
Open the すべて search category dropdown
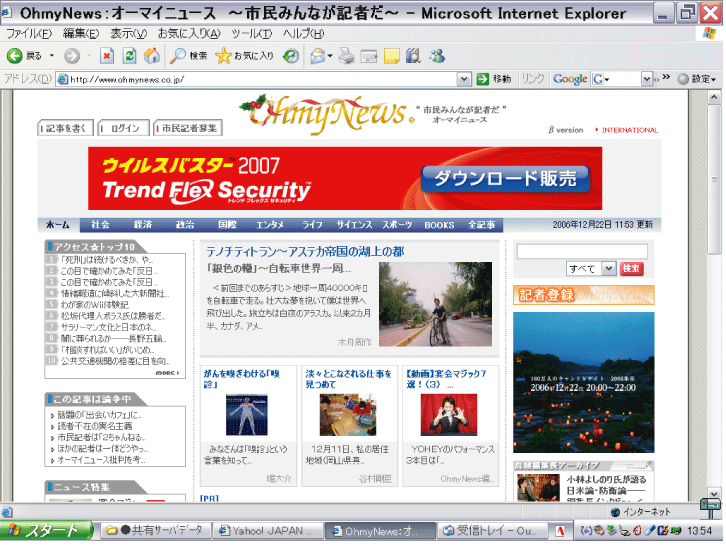(x=608, y=268)
